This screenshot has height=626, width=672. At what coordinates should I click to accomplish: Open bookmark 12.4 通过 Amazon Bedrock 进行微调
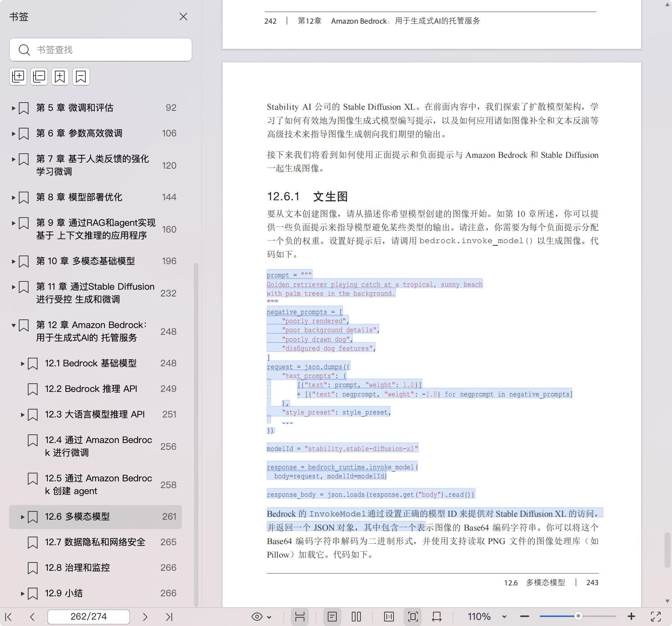98,446
